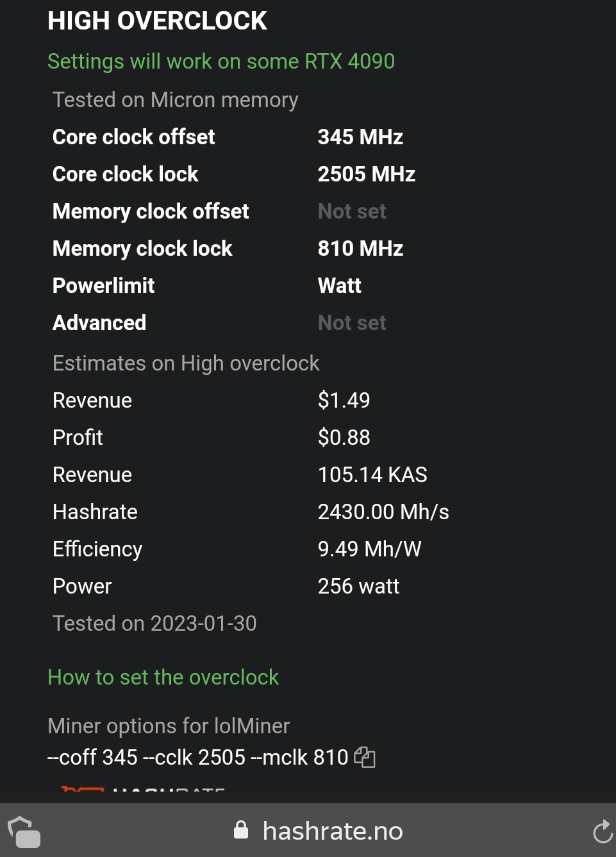616x857 pixels.
Task: Open the browser tabs switcher icon
Action: tap(24, 832)
